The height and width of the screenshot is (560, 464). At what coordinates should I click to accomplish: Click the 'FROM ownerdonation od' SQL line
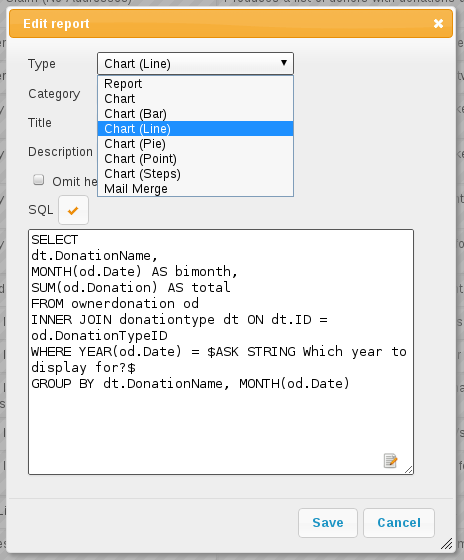(x=115, y=304)
